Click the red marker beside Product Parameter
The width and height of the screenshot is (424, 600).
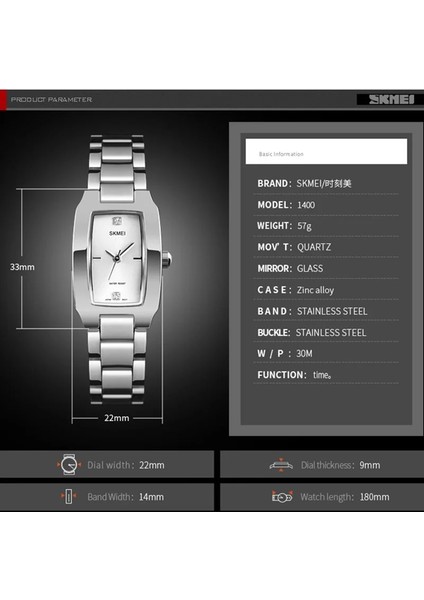click(x=3, y=100)
